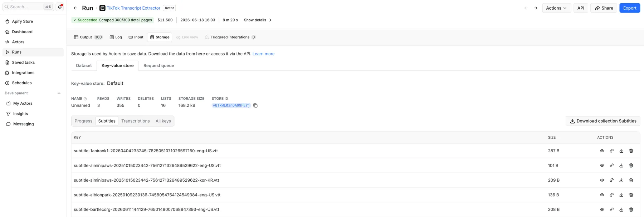
Task: Collapse the Development sidebar section
Action: point(59,93)
